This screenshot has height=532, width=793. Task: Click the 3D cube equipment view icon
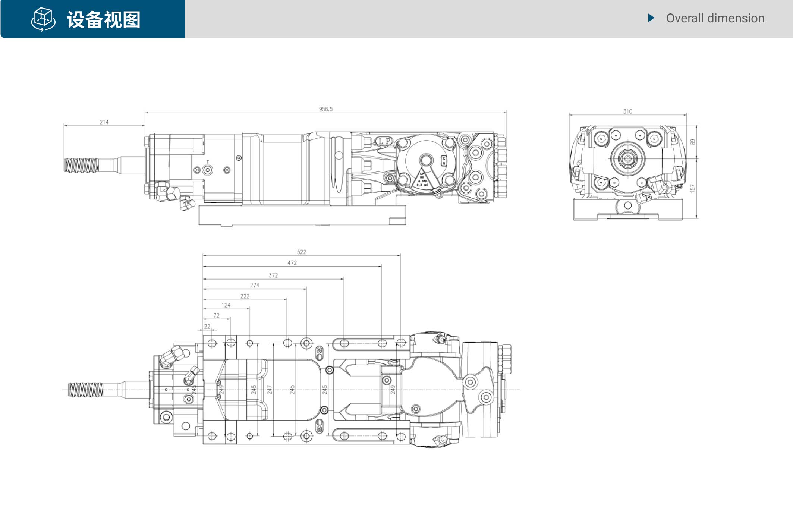tap(43, 19)
